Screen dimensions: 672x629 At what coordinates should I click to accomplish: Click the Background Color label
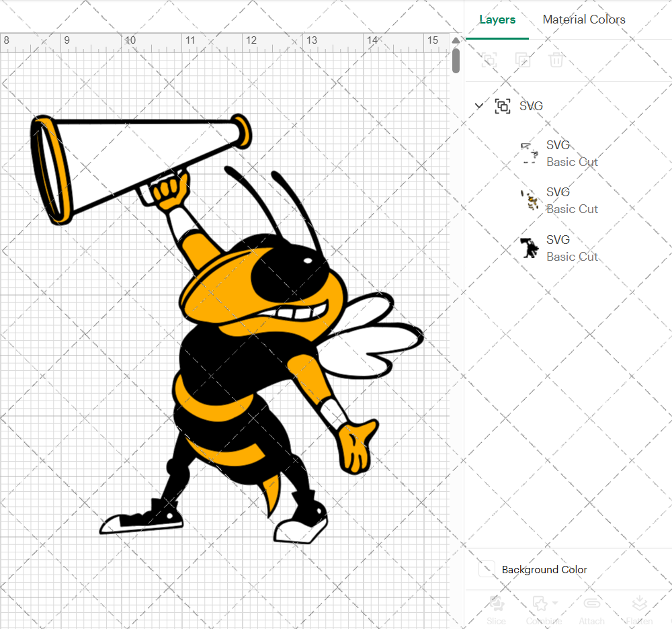point(544,569)
